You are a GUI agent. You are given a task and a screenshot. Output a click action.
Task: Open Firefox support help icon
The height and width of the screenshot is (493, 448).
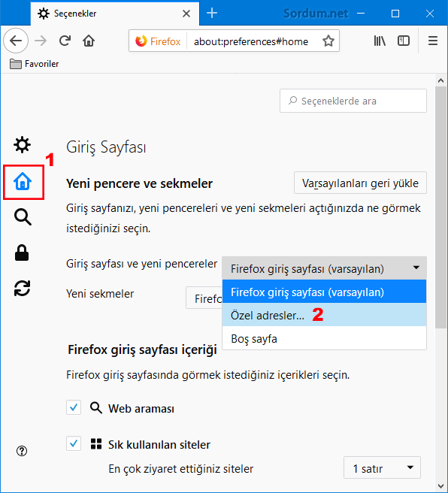(x=22, y=451)
